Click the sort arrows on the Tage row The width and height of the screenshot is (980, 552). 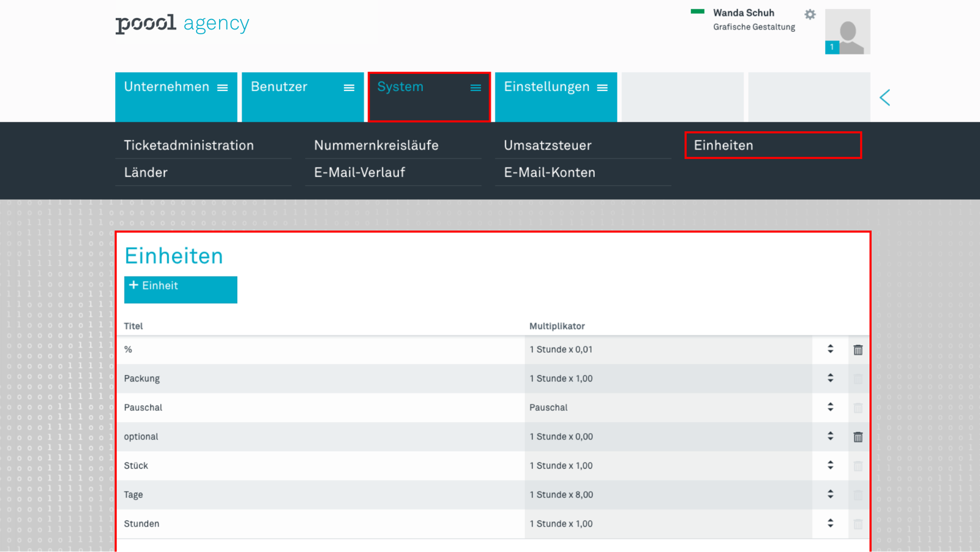coord(830,494)
